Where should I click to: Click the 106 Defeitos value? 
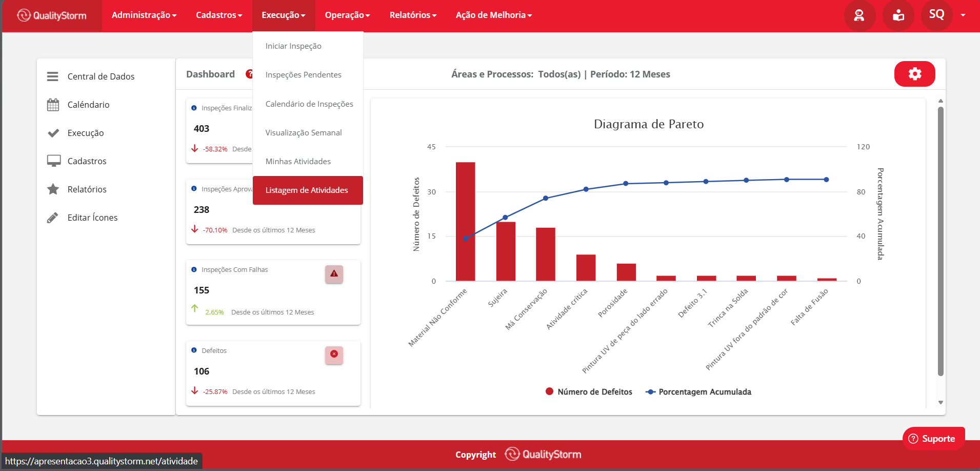202,371
